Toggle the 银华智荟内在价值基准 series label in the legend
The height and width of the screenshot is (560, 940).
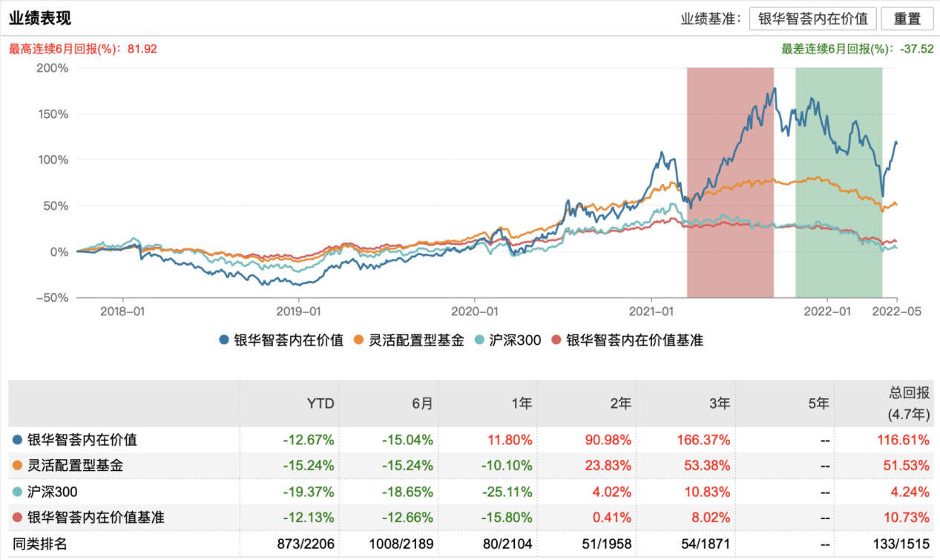[634, 340]
